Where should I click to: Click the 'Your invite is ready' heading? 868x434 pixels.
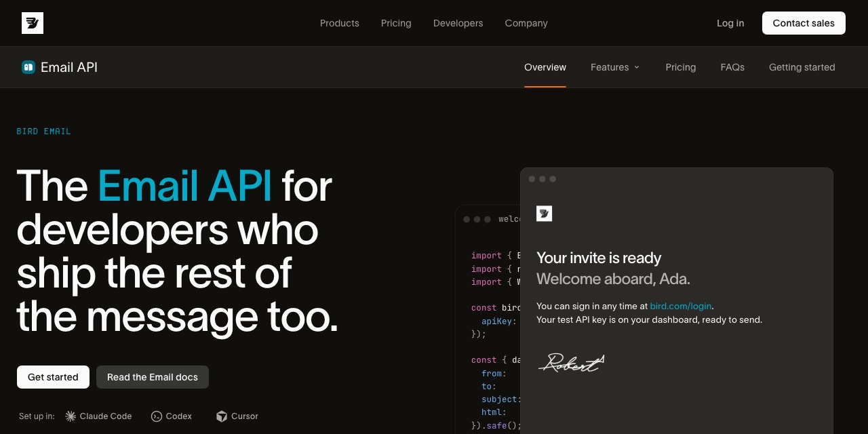pyautogui.click(x=599, y=258)
